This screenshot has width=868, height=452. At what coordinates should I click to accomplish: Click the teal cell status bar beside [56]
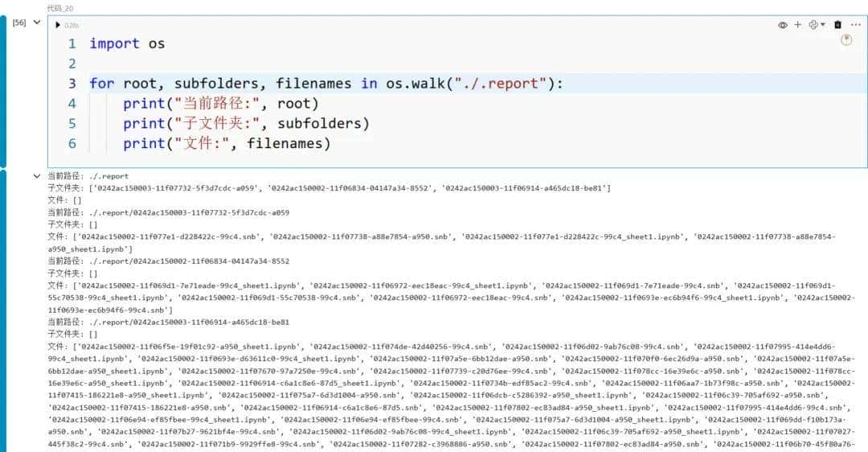[3, 92]
